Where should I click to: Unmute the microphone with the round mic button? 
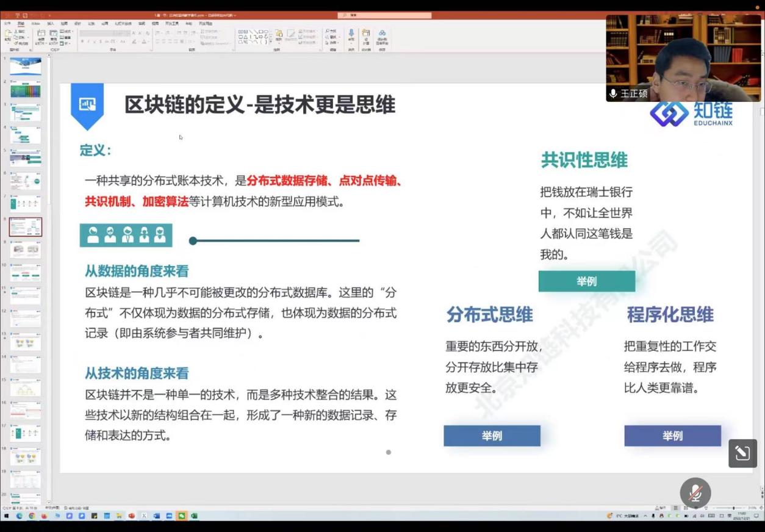point(695,493)
